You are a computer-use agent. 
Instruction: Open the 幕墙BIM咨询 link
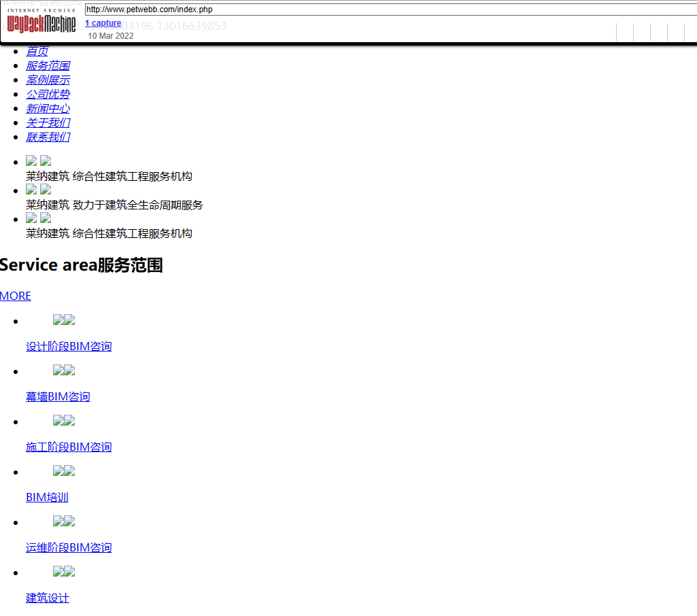58,396
